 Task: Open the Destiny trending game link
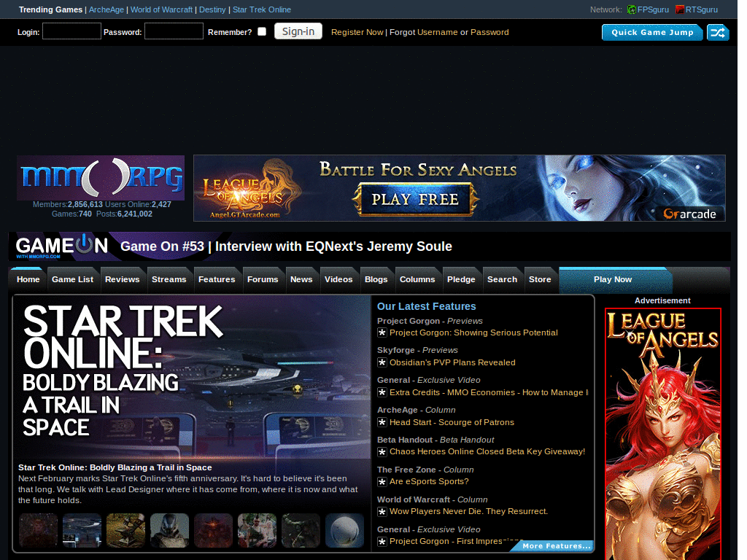click(x=212, y=9)
